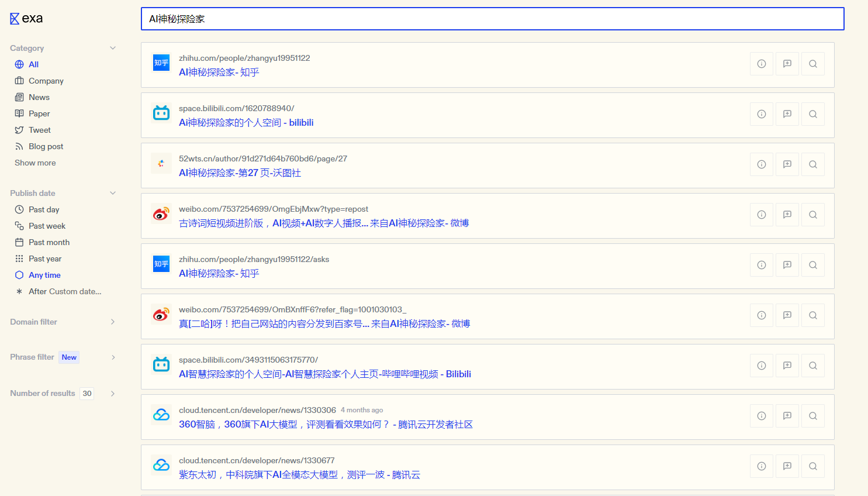Choose Past day publish date

tap(37, 209)
